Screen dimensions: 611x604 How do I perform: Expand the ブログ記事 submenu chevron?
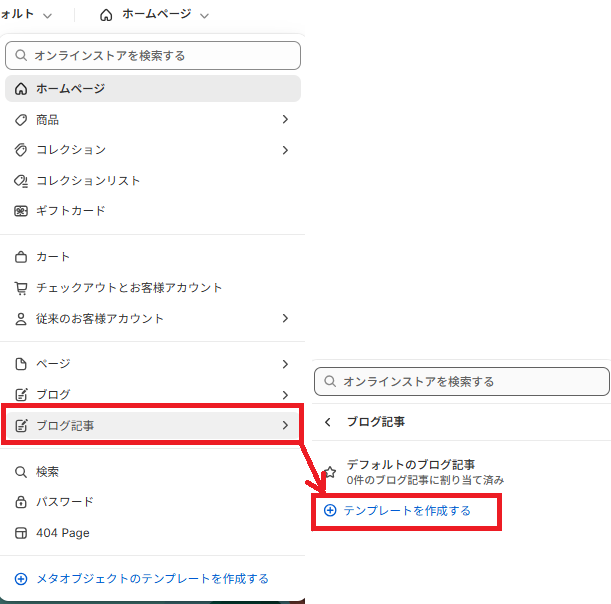pos(285,425)
